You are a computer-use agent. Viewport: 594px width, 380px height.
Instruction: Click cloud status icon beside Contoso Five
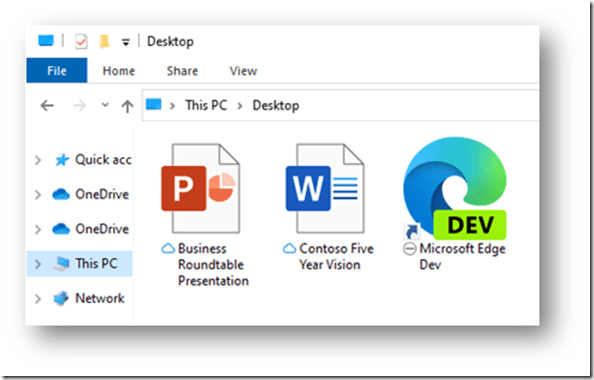pos(289,249)
